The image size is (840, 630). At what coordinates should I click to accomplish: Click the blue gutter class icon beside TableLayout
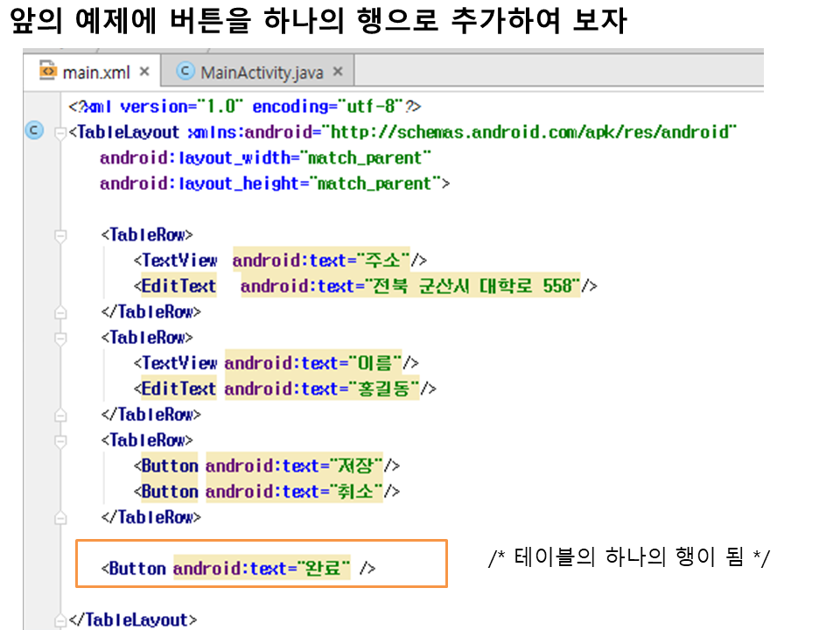[34, 131]
